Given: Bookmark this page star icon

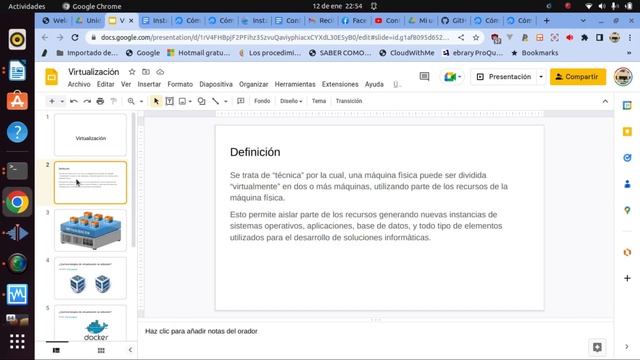Looking at the screenshot, I should point(476,38).
